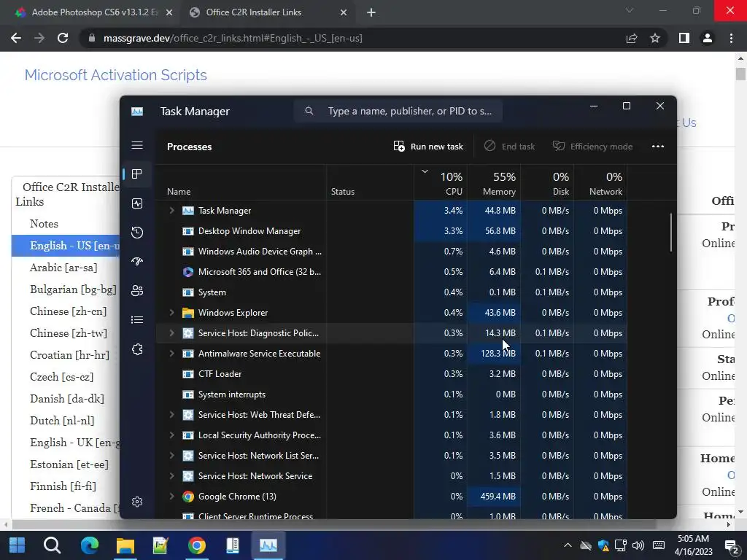This screenshot has height=560, width=747.
Task: Open Performance page in Task Manager sidebar
Action: tap(137, 204)
